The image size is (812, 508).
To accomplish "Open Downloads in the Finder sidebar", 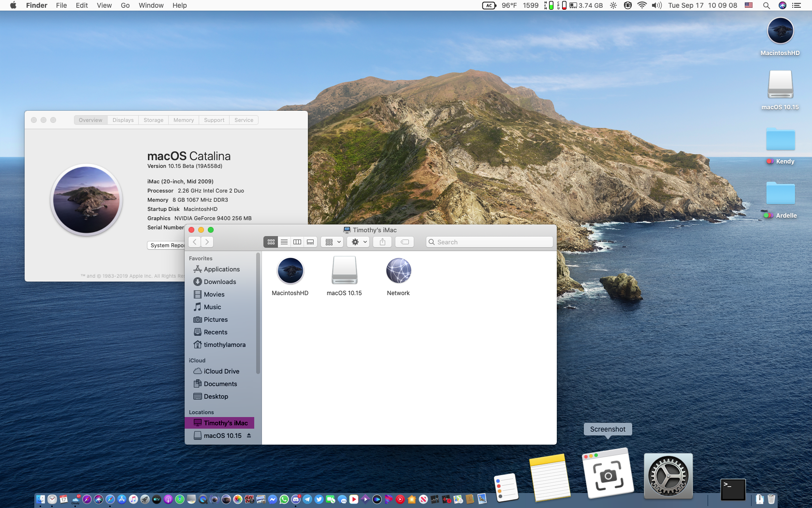I will tap(219, 282).
